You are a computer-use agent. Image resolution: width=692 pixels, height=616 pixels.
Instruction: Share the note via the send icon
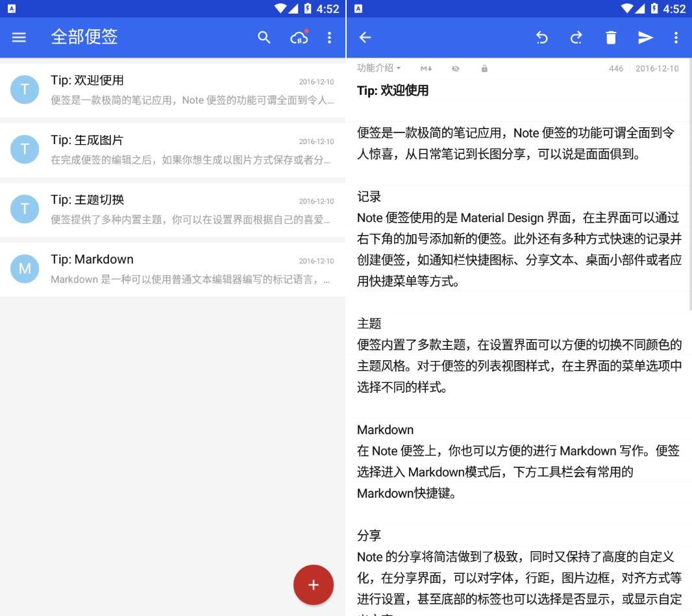pyautogui.click(x=645, y=38)
